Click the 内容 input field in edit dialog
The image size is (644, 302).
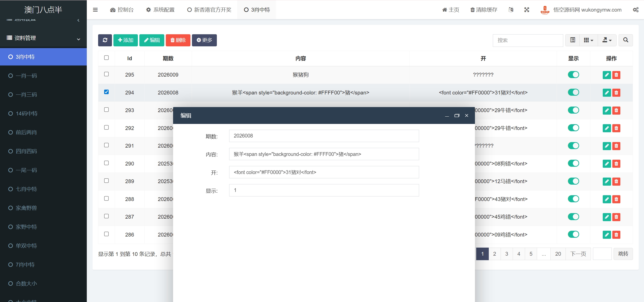point(324,154)
